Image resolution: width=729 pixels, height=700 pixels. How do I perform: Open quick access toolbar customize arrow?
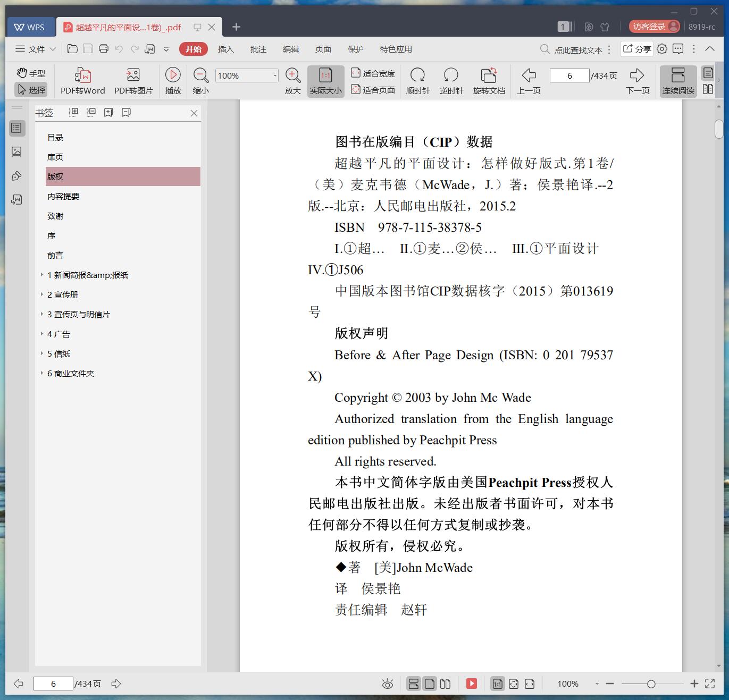(166, 49)
